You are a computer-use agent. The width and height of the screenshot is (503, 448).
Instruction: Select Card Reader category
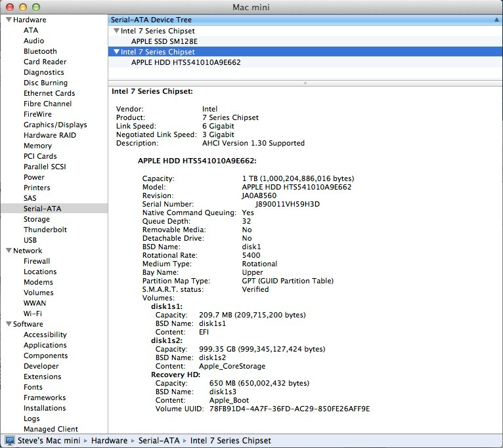coord(45,62)
